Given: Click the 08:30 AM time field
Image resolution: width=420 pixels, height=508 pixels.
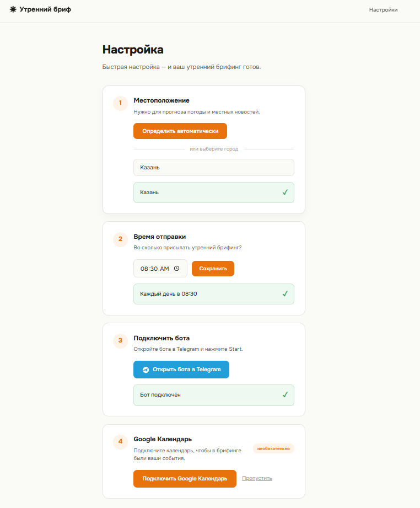Looking at the screenshot, I should 160,268.
